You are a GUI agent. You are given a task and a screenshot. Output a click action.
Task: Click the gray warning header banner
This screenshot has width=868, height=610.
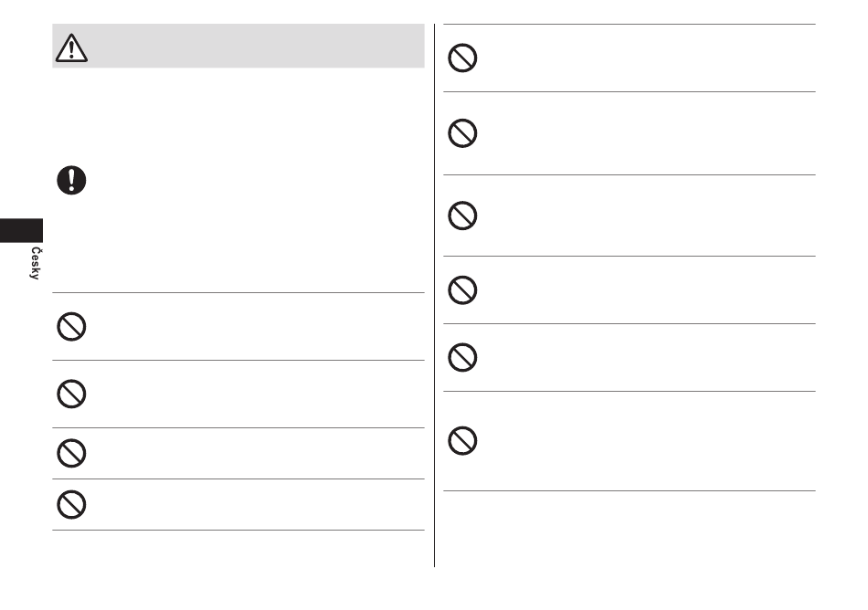tap(238, 46)
